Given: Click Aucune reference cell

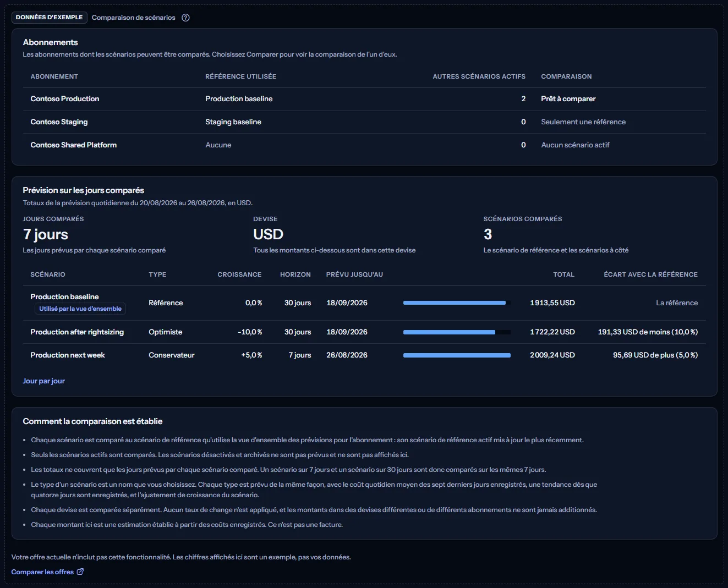Looking at the screenshot, I should [x=218, y=145].
